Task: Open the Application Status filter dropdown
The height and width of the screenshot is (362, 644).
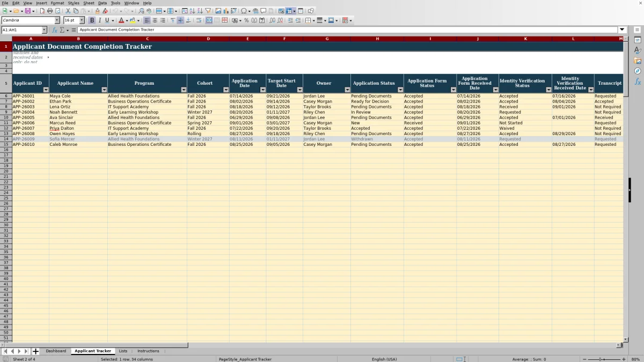Action: (x=400, y=90)
